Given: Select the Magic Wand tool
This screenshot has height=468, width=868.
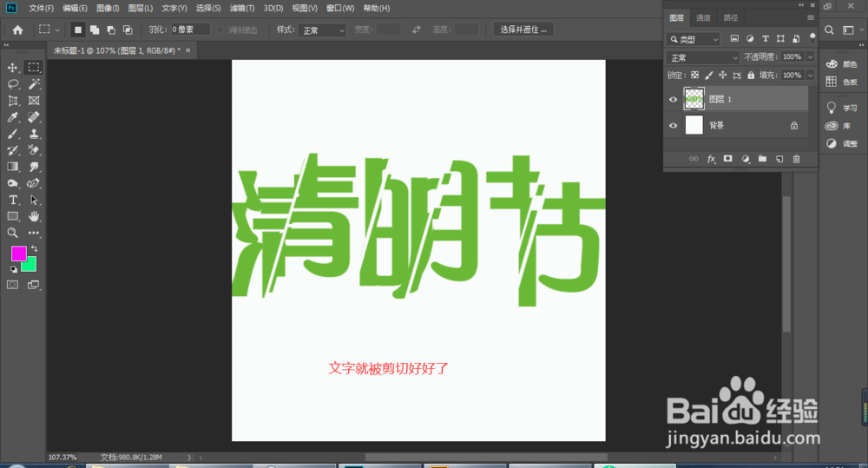Looking at the screenshot, I should (x=34, y=84).
